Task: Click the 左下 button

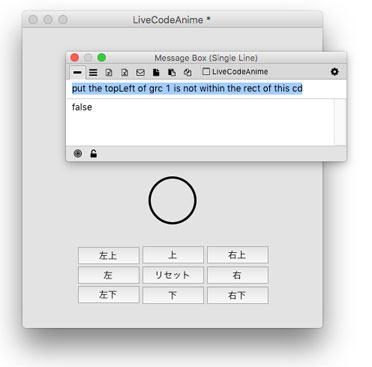Action: coord(109,295)
